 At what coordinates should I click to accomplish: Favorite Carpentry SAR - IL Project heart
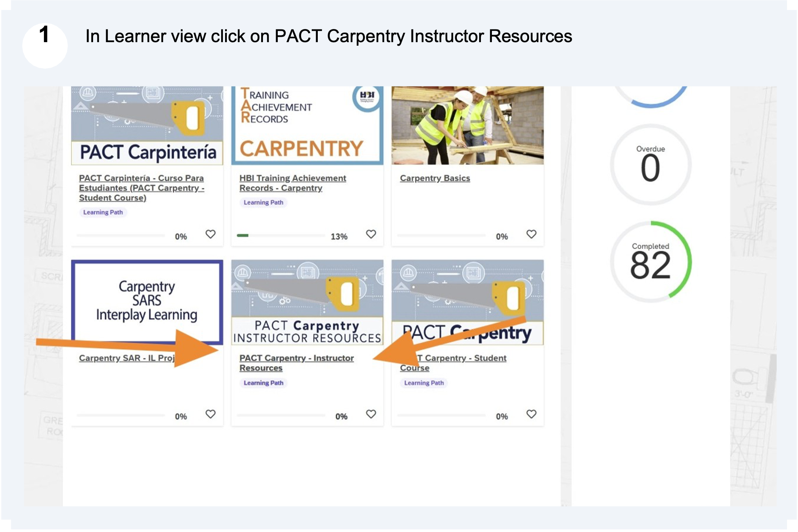point(210,414)
